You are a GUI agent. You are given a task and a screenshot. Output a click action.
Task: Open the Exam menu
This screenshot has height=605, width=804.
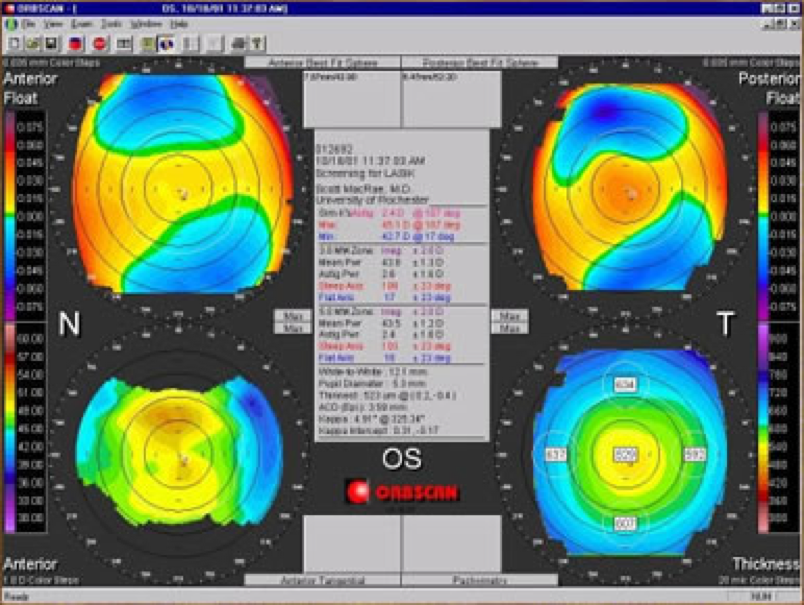[x=82, y=24]
